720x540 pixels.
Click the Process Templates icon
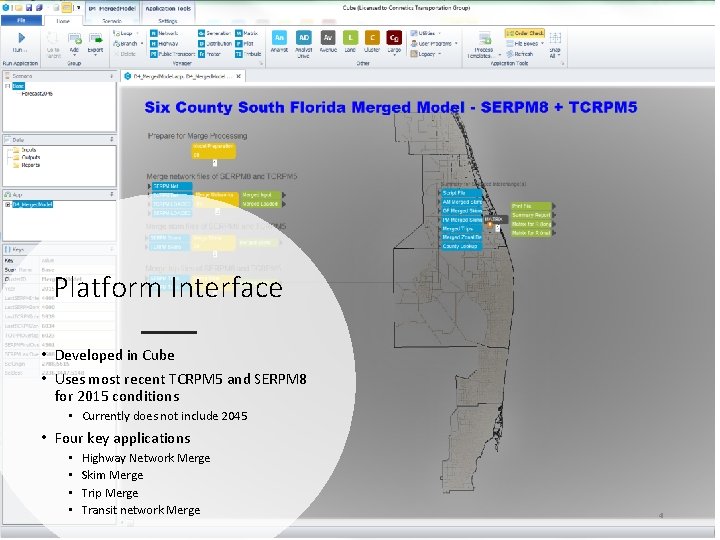click(x=484, y=39)
